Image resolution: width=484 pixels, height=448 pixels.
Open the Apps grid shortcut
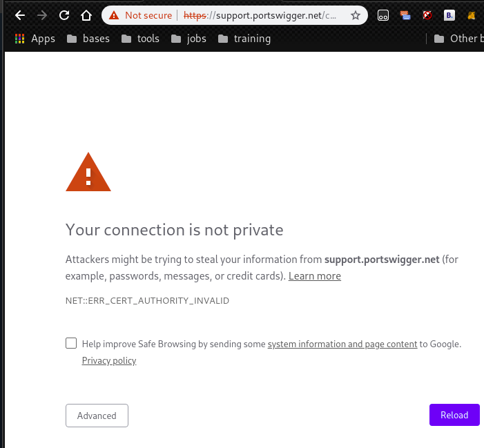[x=35, y=39]
